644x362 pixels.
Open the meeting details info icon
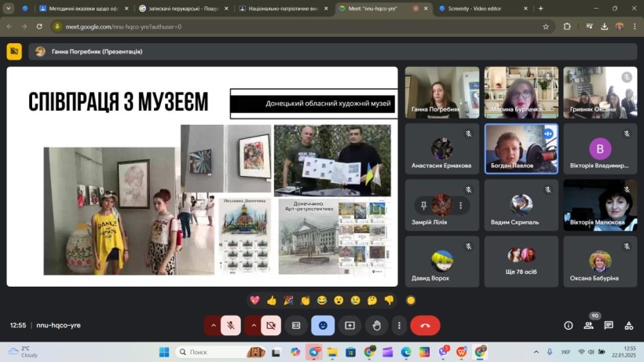569,325
